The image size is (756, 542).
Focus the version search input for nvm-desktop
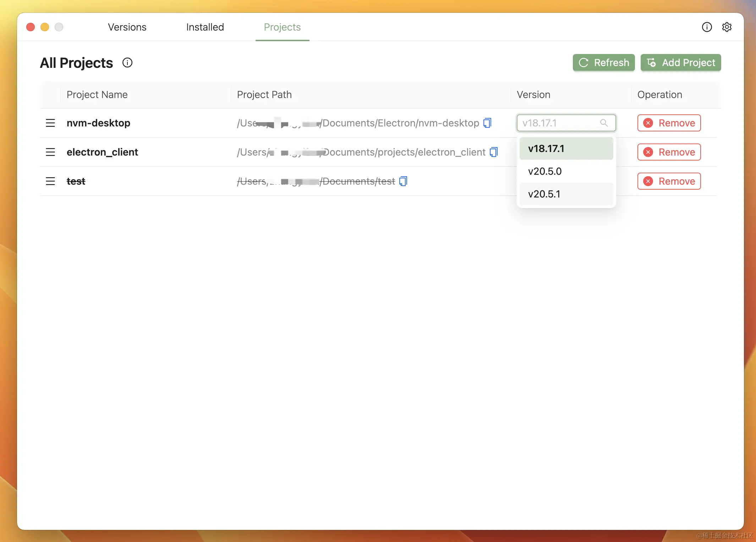tap(559, 123)
